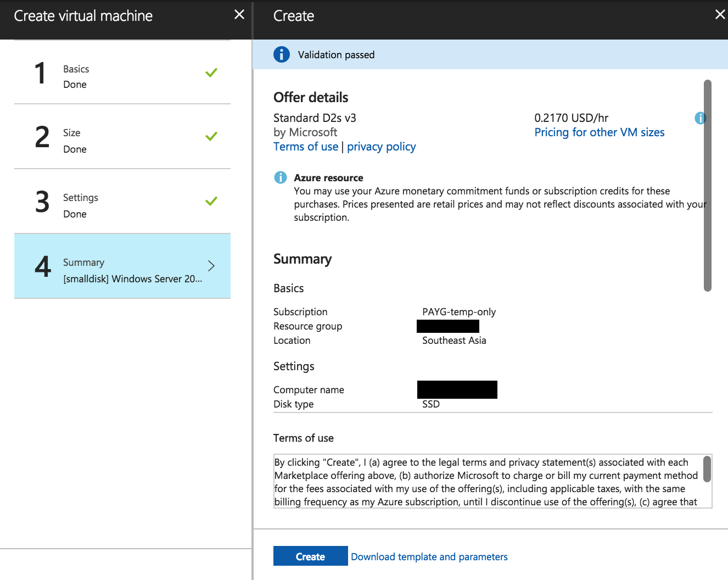Close the Create virtual machine blade
This screenshot has width=728, height=580.
click(239, 15)
